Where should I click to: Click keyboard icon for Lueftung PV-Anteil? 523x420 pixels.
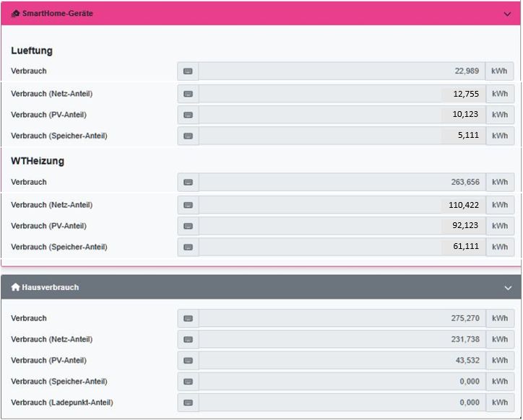click(188, 115)
